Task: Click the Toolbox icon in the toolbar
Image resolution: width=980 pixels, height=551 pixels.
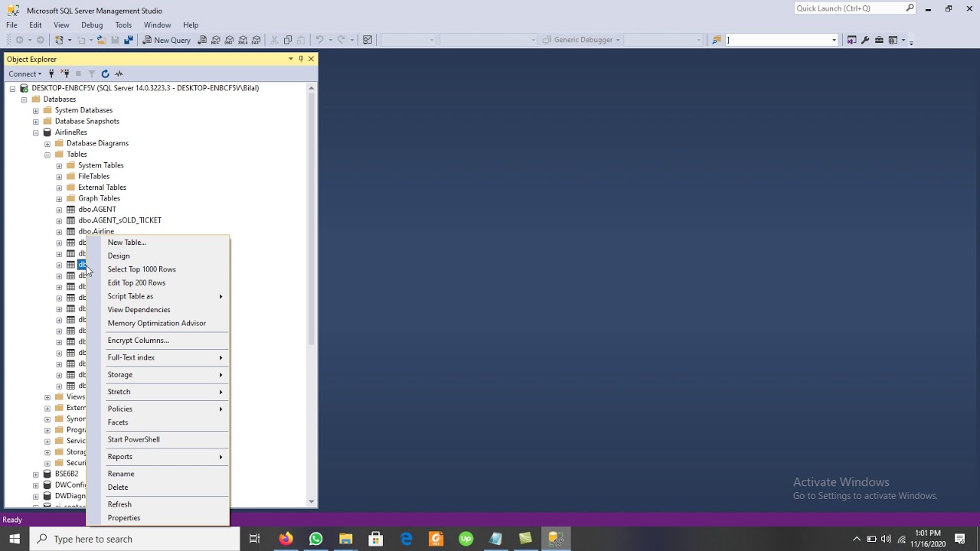Action: [879, 40]
